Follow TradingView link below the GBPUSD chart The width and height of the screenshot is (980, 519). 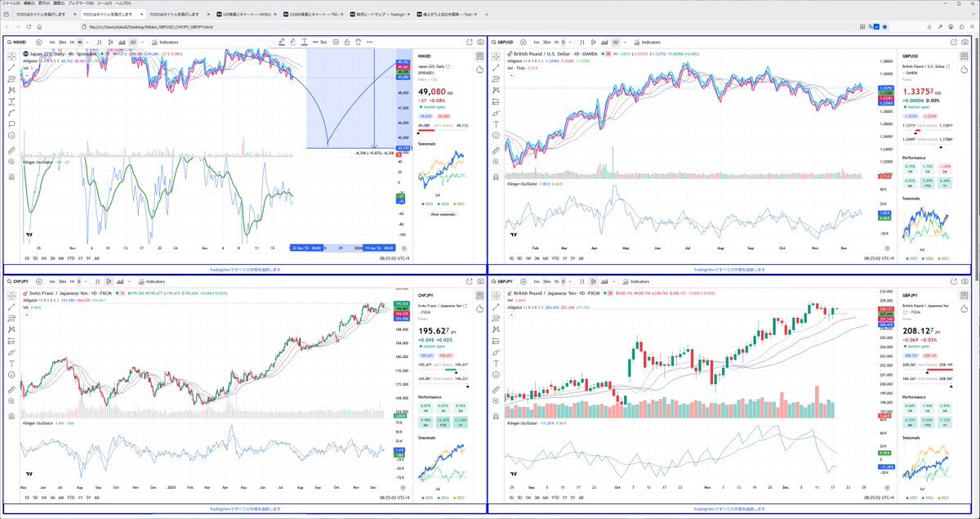click(x=730, y=269)
